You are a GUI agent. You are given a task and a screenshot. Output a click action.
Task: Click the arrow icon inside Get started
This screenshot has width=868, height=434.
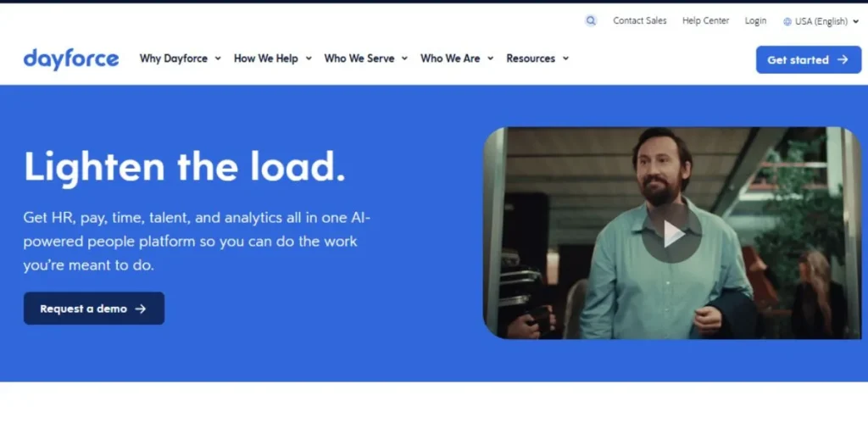[x=843, y=60]
